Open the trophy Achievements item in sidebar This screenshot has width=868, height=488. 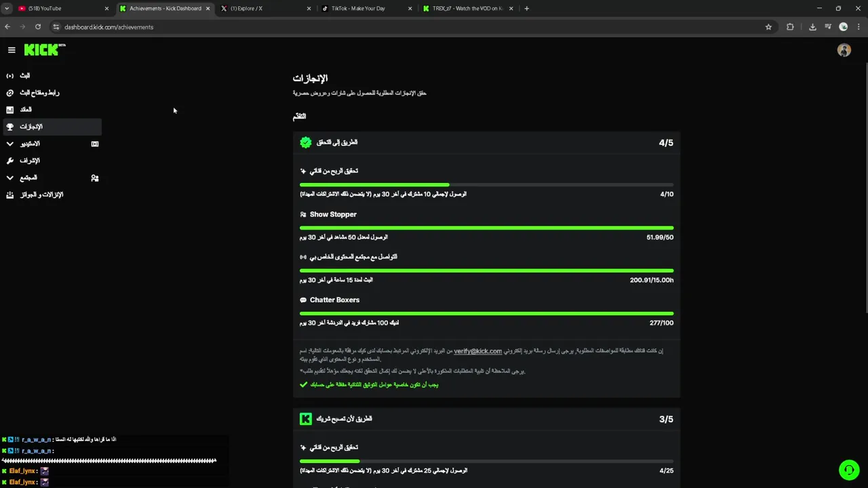click(10, 127)
